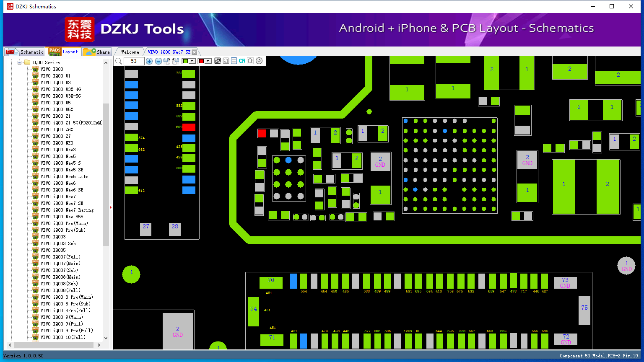Switch to the Layout tab
Viewport: 644px width, 362px height.
coord(63,52)
